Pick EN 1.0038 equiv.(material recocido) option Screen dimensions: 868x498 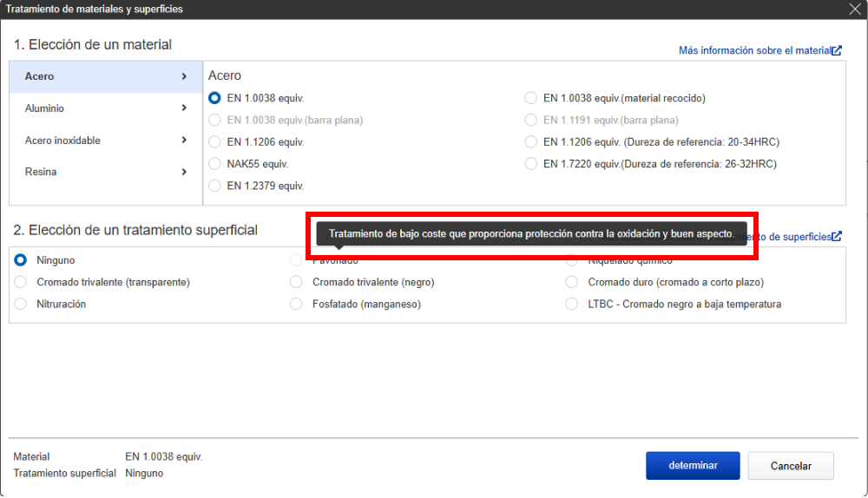click(x=531, y=98)
